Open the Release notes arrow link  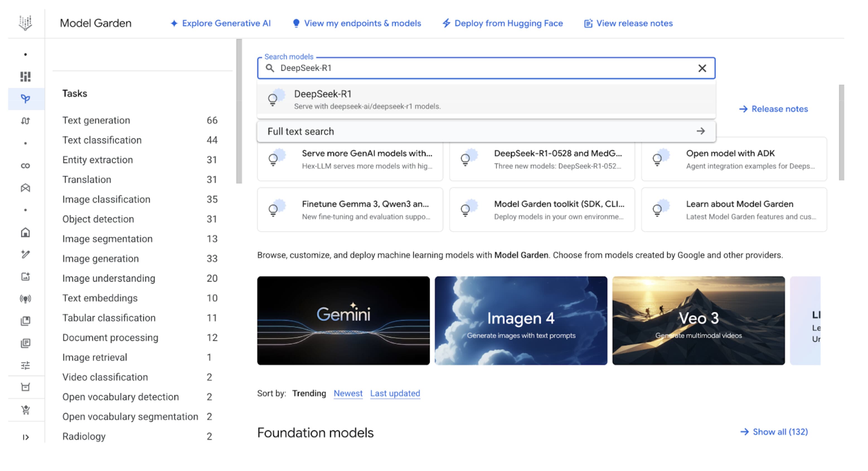[773, 109]
